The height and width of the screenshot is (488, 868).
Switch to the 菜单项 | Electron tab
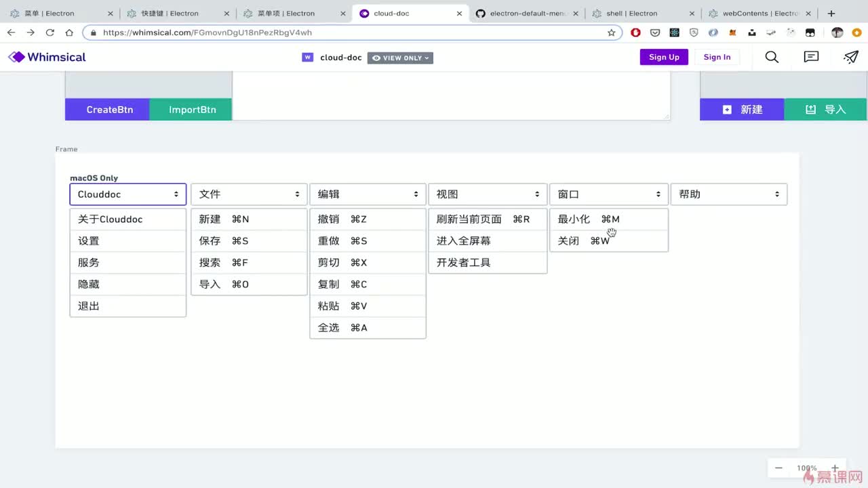pos(294,13)
